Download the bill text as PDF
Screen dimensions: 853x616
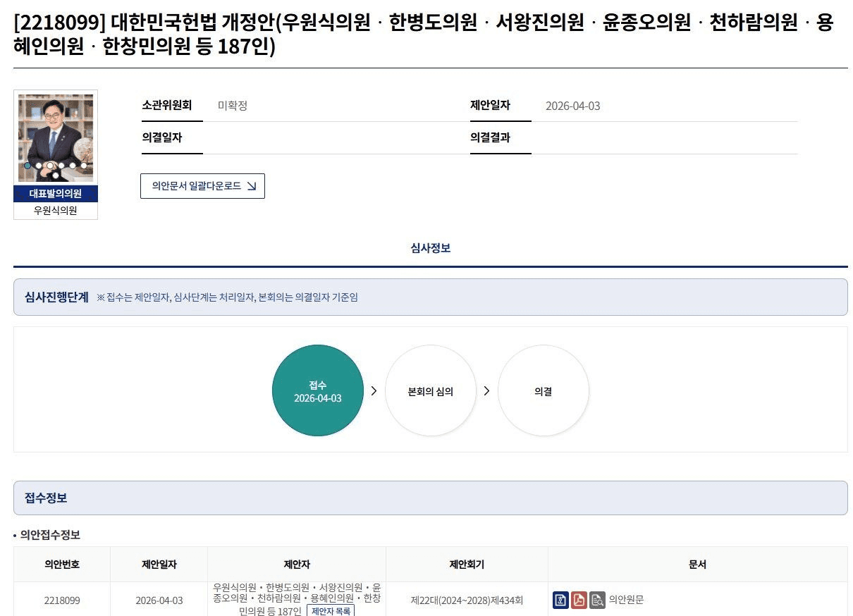click(x=579, y=600)
